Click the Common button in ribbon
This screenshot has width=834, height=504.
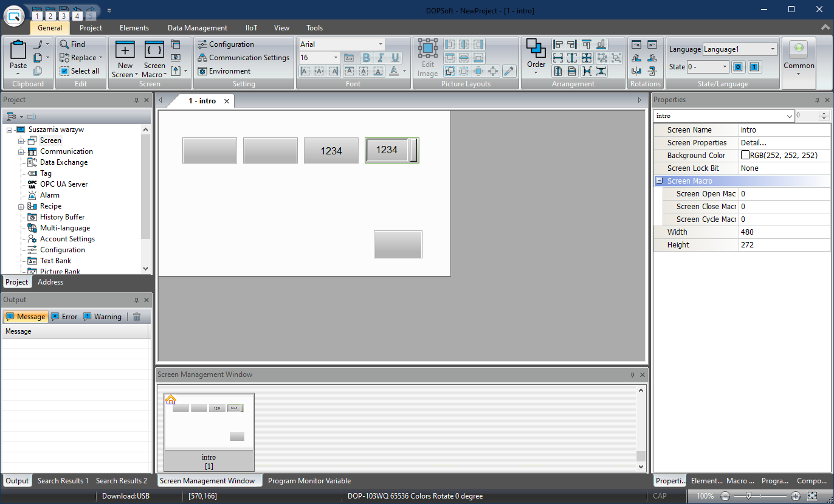[x=799, y=56]
